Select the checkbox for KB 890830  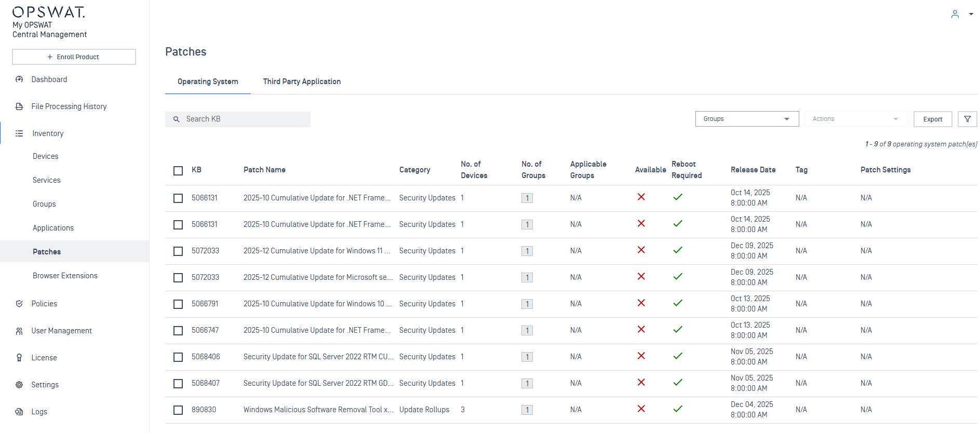(x=178, y=410)
